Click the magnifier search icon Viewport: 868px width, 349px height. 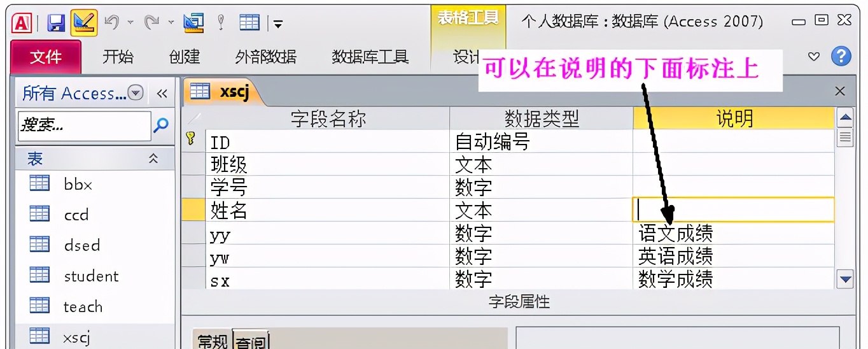point(162,125)
